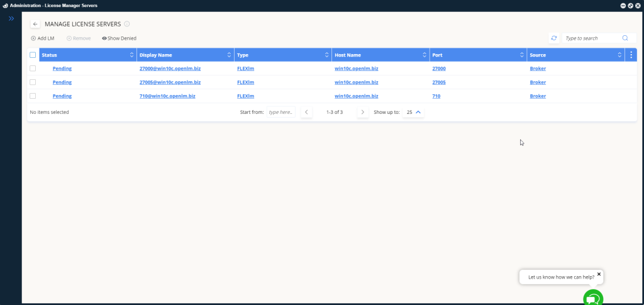Select checkbox for 27000@win10c.openlm.biz row
The width and height of the screenshot is (644, 305).
33,69
